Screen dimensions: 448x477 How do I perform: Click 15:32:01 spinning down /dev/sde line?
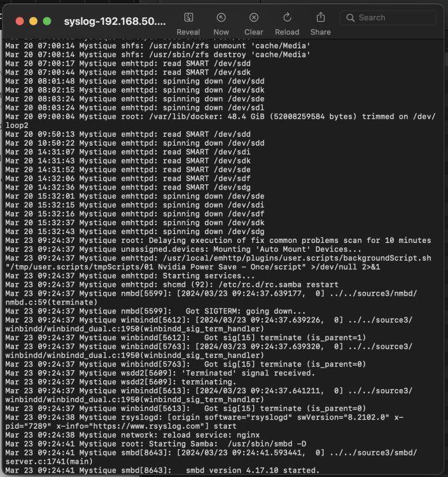(x=135, y=197)
